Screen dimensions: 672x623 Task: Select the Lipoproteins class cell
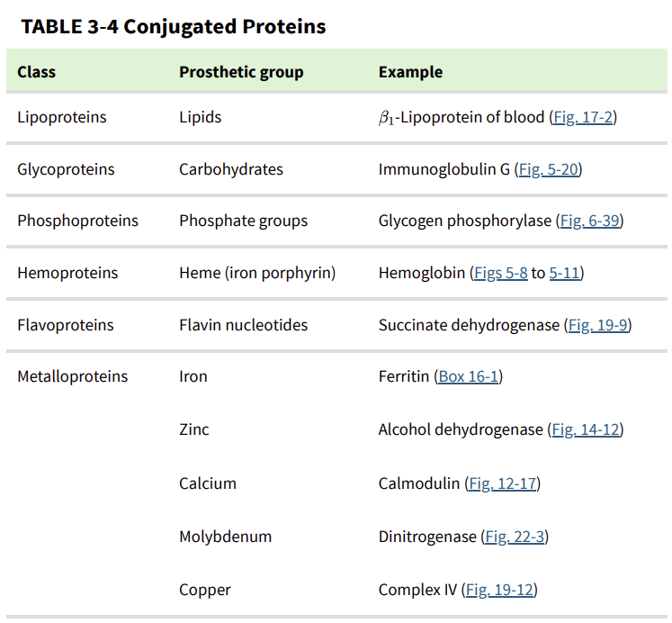(62, 117)
